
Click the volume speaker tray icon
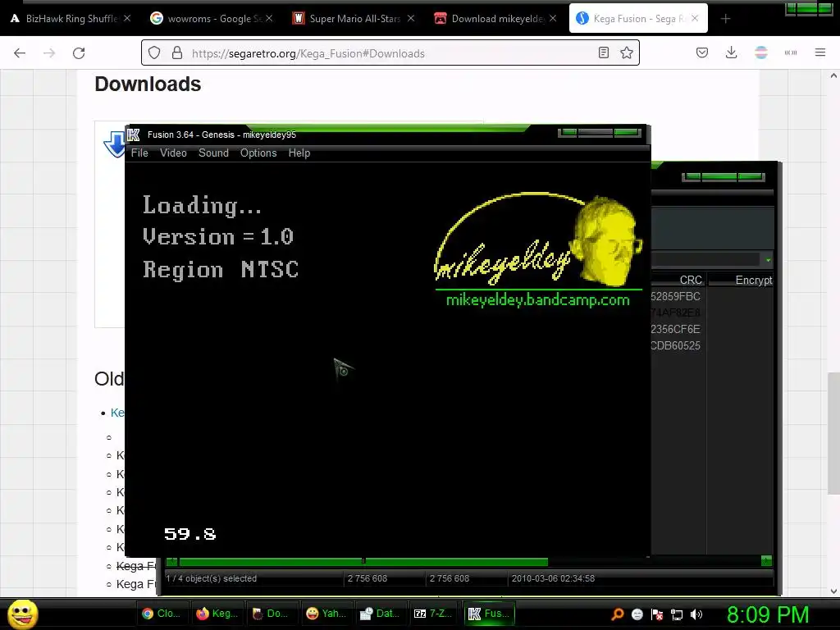coord(696,614)
